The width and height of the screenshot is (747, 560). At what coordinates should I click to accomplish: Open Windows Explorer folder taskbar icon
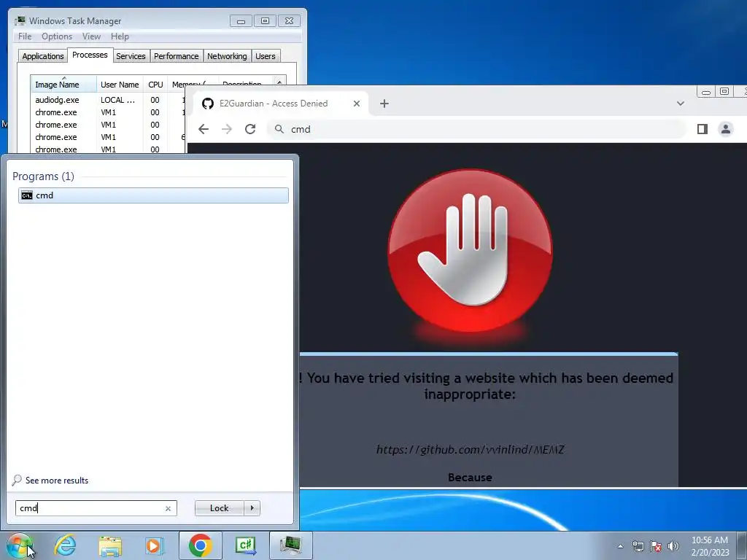[x=110, y=545]
